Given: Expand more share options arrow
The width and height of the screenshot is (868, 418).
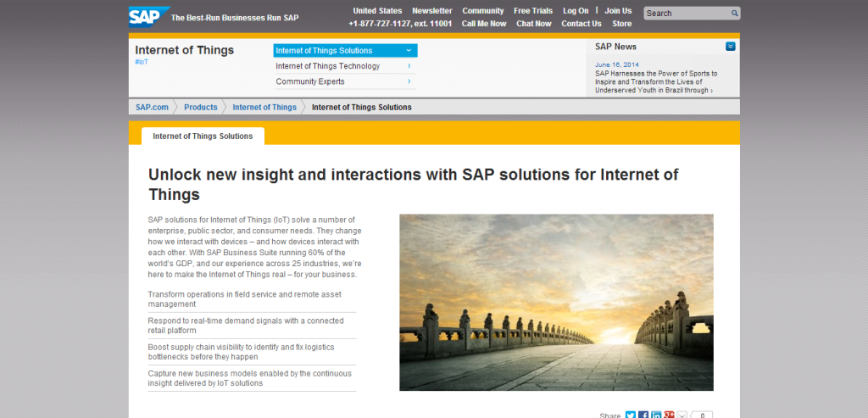Looking at the screenshot, I should [682, 415].
